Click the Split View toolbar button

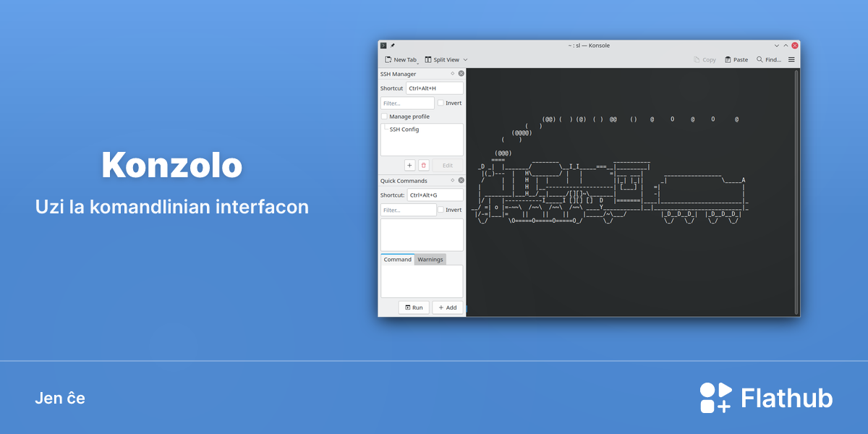click(442, 59)
